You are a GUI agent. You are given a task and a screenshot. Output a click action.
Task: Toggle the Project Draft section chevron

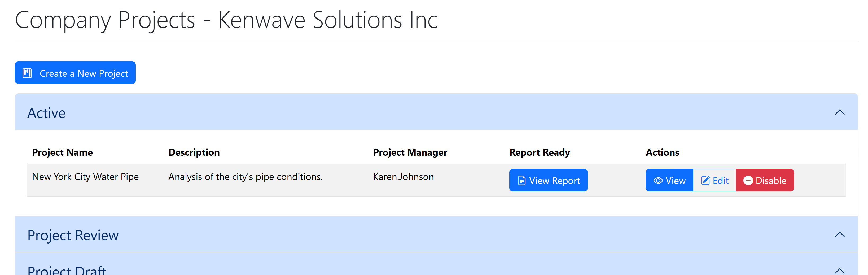click(x=839, y=270)
